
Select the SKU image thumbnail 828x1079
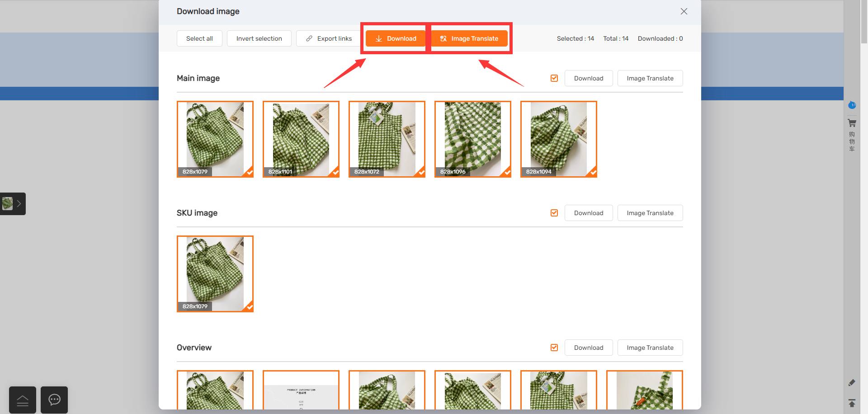[215, 274]
